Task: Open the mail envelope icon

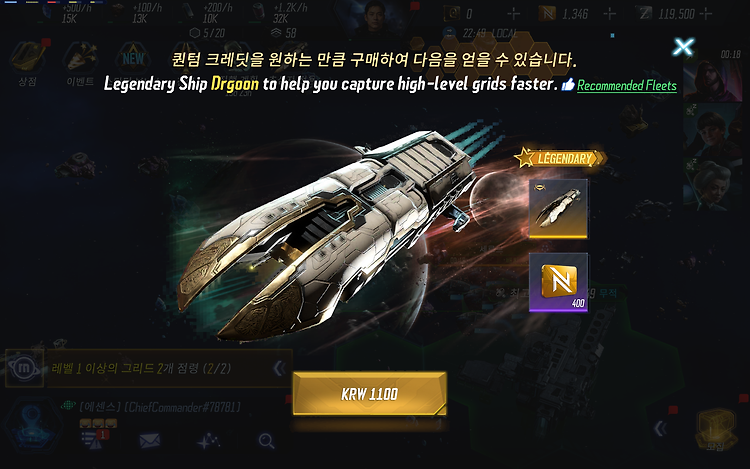Action: (x=150, y=440)
